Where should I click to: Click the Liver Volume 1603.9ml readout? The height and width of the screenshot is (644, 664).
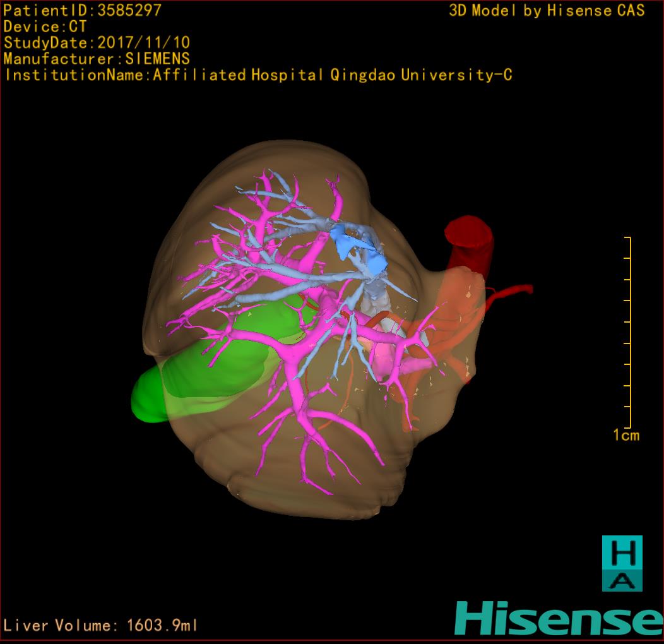(101, 626)
